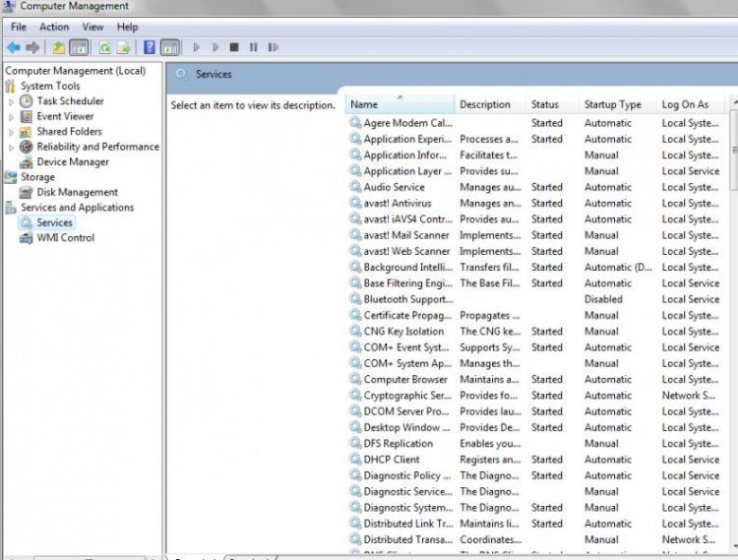Select Computer Management (Local) root node
Screen dimensions: 738x560
pyautogui.click(x=76, y=71)
